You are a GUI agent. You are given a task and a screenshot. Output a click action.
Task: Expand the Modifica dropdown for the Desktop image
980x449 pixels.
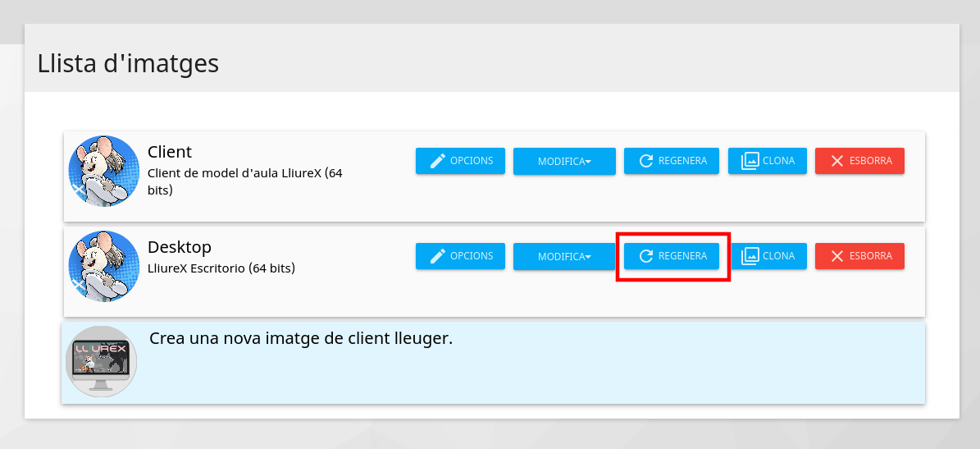click(564, 257)
